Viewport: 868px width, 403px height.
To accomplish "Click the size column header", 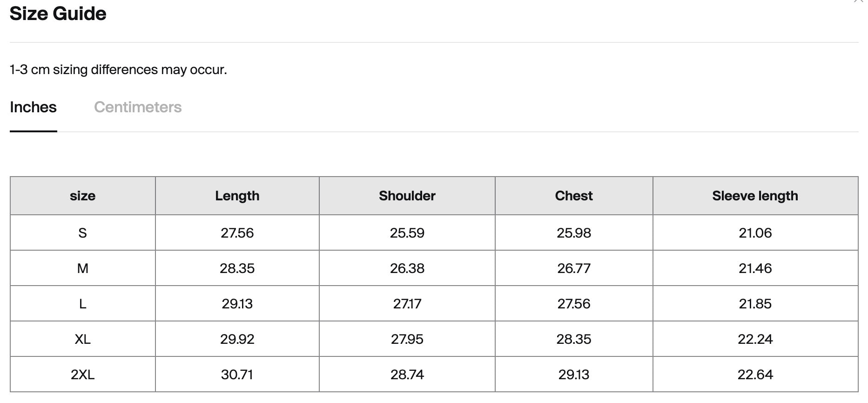I will click(82, 196).
